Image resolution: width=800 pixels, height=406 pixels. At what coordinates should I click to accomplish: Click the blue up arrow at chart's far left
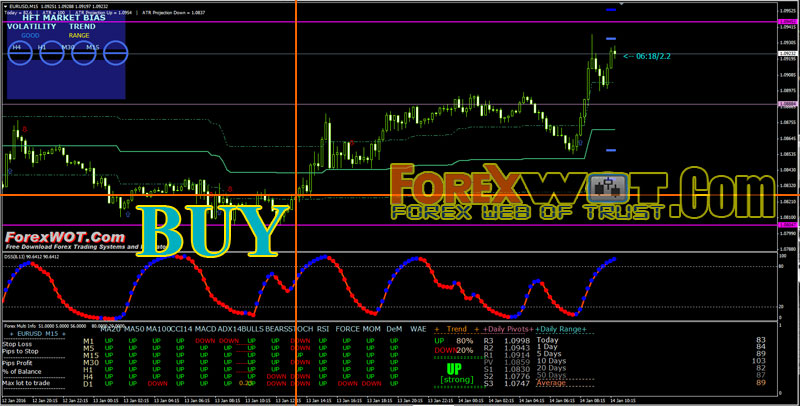(x=10, y=171)
